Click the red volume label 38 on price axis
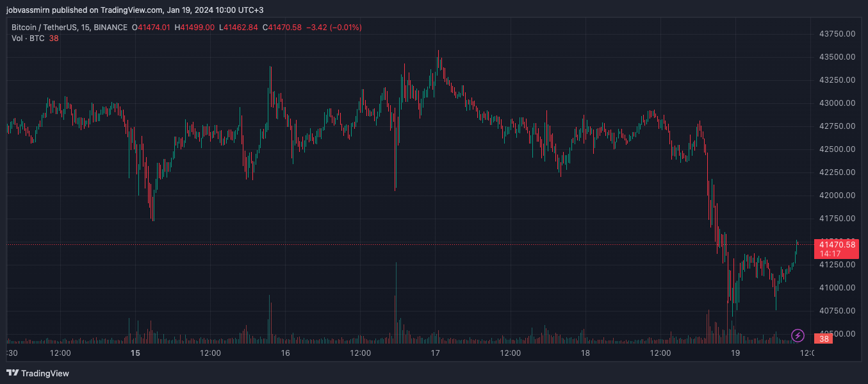The width and height of the screenshot is (868, 384). point(823,338)
